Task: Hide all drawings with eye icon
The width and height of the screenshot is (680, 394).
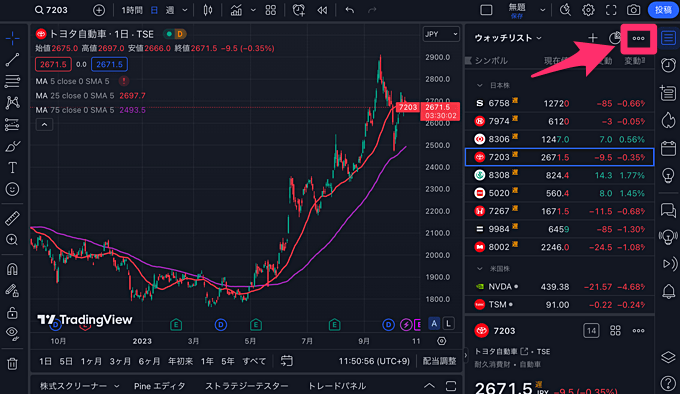Action: click(12, 333)
